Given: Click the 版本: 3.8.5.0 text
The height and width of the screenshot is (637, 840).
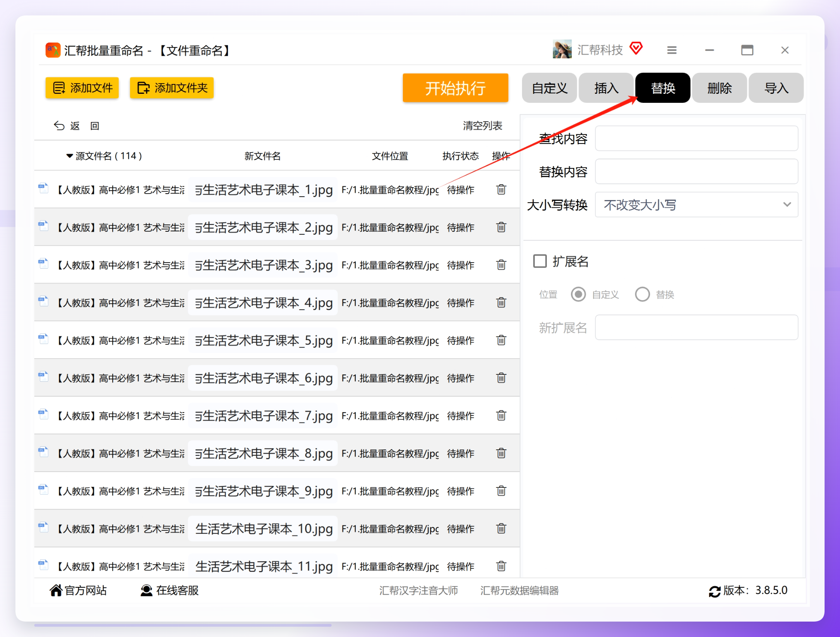Looking at the screenshot, I should tap(755, 590).
